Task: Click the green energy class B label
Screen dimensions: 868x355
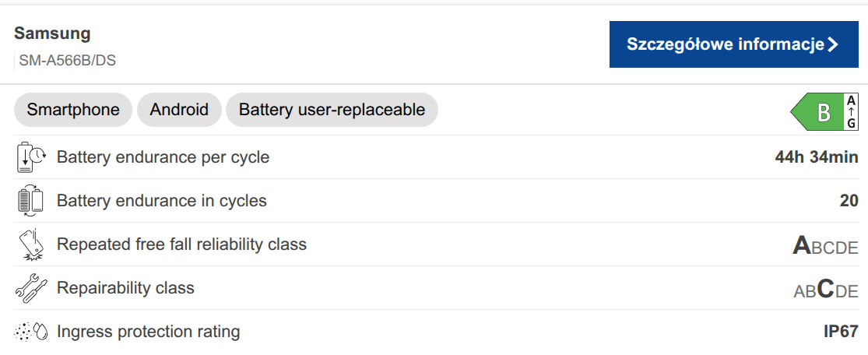Action: pos(818,113)
